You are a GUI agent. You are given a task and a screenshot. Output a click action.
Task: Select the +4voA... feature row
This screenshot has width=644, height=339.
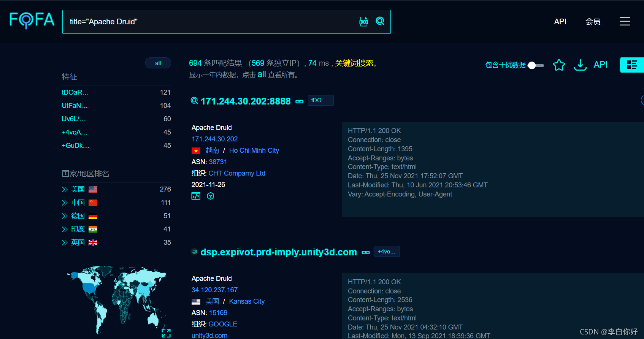[x=116, y=132]
